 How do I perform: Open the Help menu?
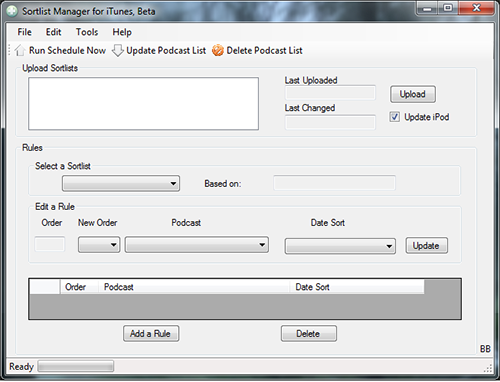122,32
